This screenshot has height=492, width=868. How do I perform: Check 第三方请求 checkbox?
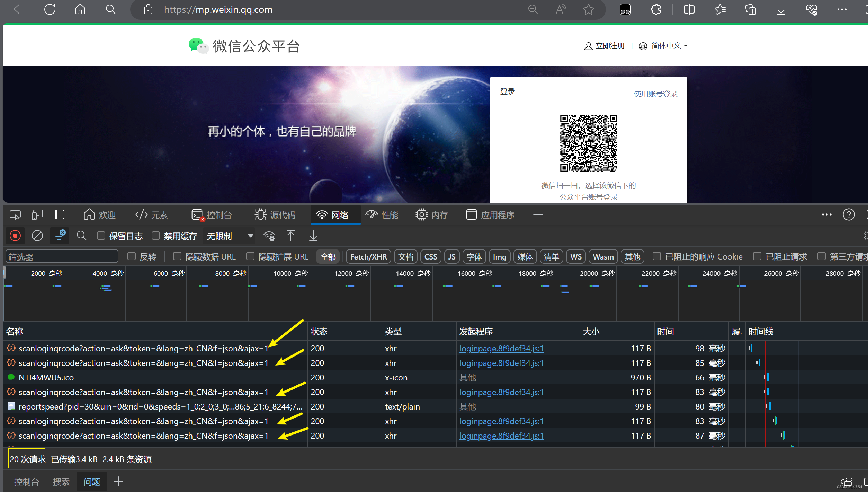(x=822, y=256)
